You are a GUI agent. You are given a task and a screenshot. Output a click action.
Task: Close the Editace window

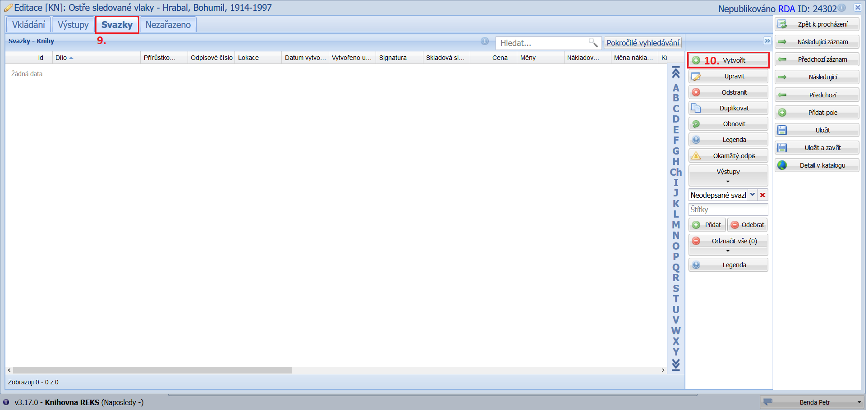pyautogui.click(x=858, y=8)
